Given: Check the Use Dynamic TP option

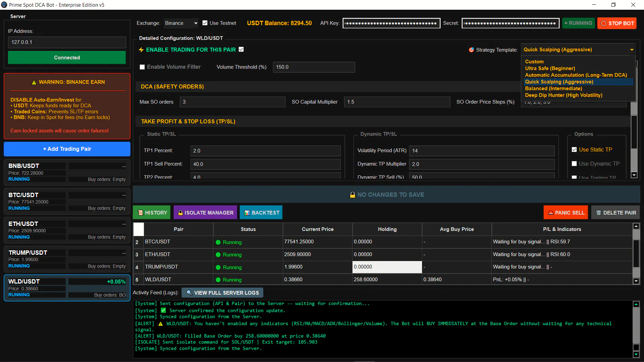Looking at the screenshot, I should [574, 164].
